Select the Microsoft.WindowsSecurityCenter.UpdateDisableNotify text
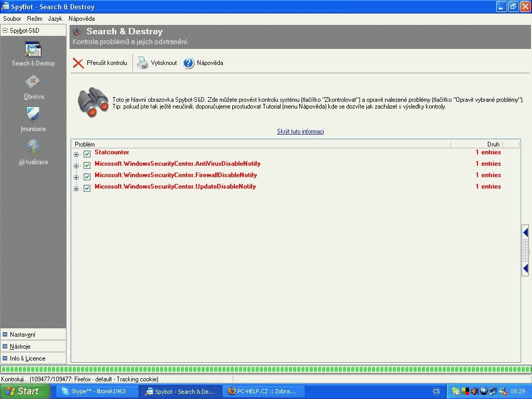This screenshot has height=399, width=532. (175, 187)
